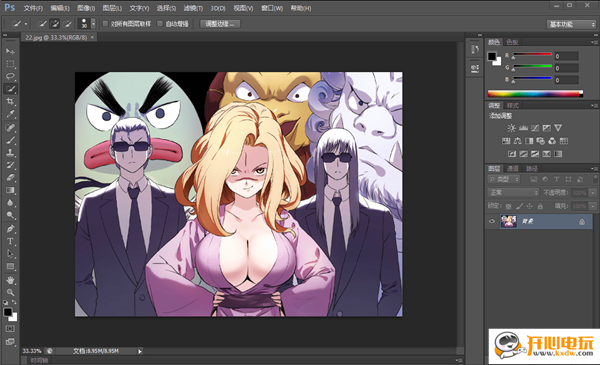
Task: Open the 图像(I) menu
Action: tap(86, 8)
